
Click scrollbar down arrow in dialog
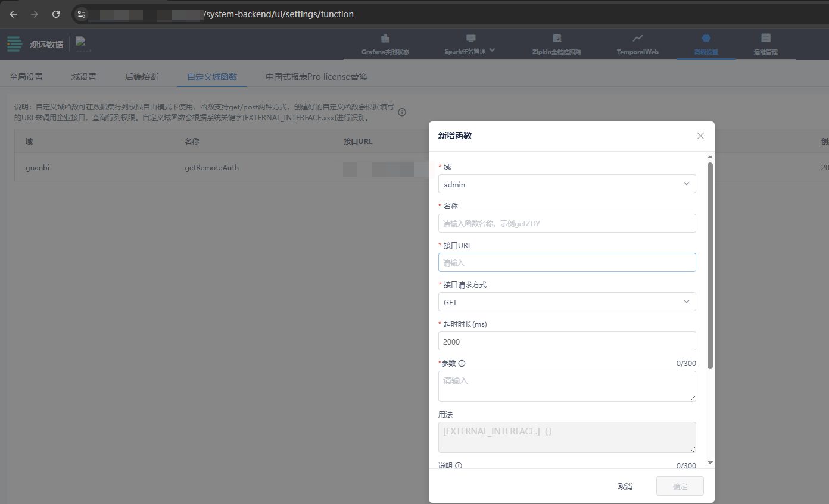710,463
